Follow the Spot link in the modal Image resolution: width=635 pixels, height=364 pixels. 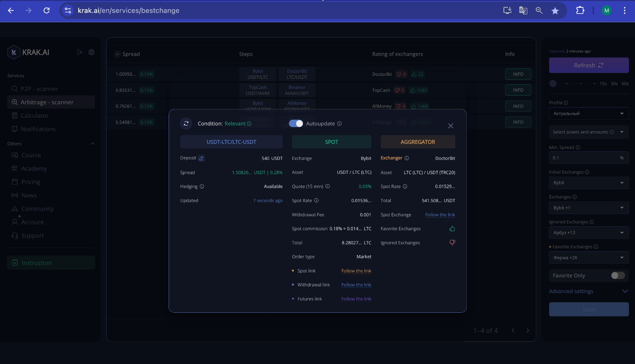click(356, 271)
